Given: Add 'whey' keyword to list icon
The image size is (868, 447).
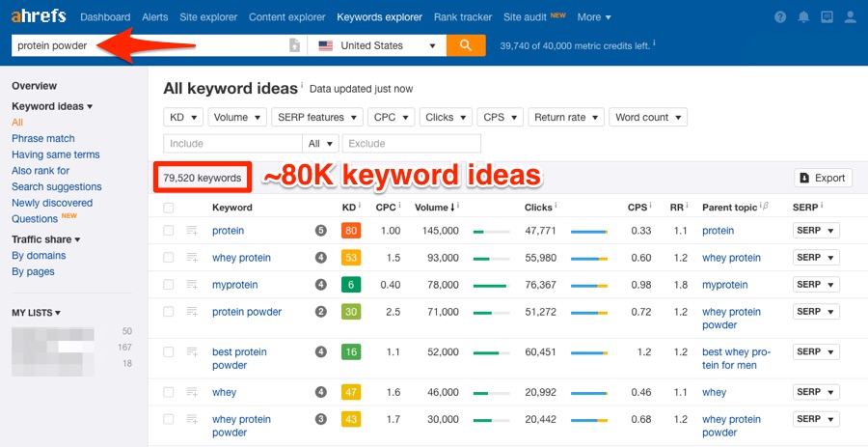Looking at the screenshot, I should tap(192, 392).
